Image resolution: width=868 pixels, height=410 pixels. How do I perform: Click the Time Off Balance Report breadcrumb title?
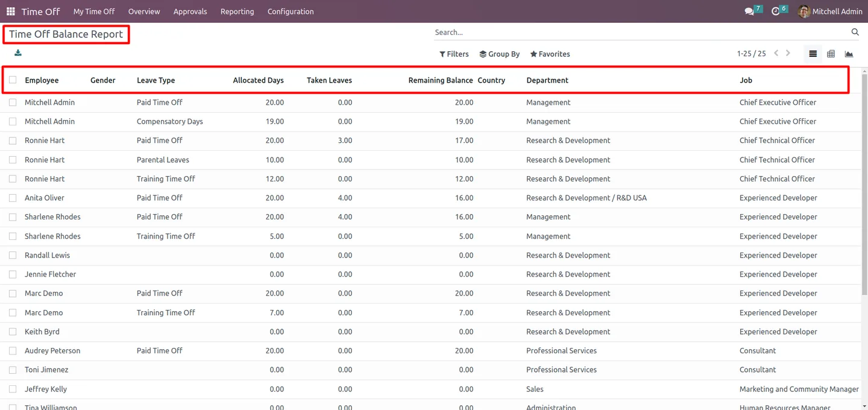[66, 34]
